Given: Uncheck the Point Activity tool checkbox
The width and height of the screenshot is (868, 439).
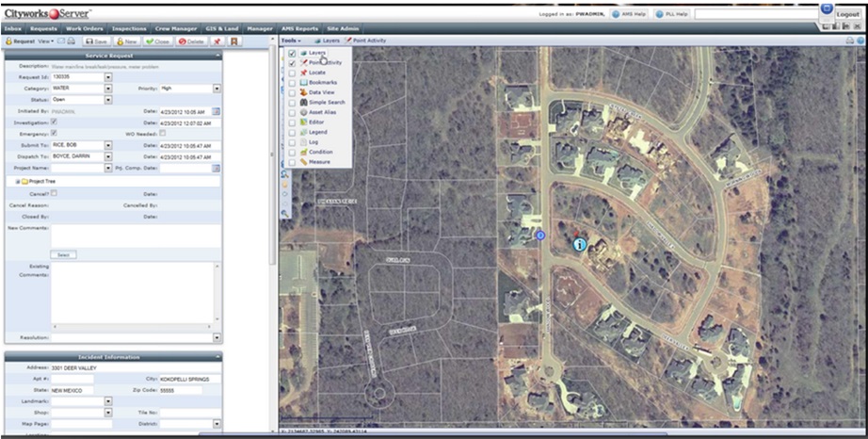Looking at the screenshot, I should pos(292,63).
